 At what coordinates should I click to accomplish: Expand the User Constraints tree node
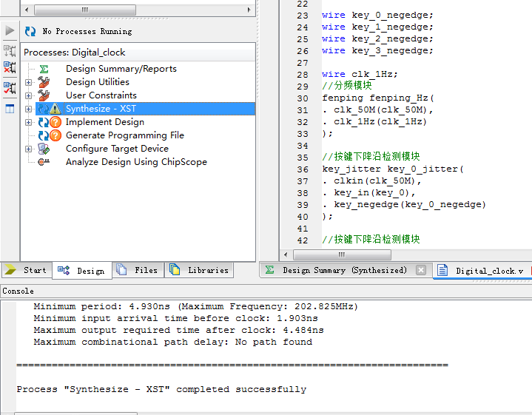(29, 95)
